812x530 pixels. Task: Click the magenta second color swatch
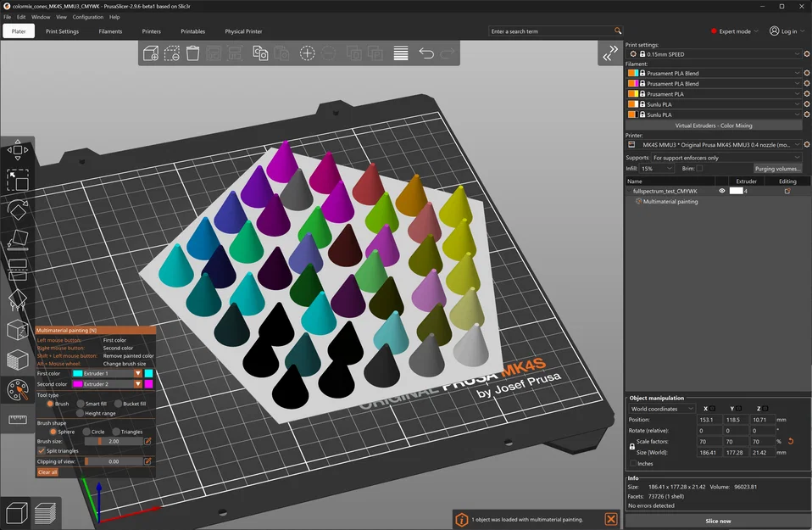[x=148, y=384]
